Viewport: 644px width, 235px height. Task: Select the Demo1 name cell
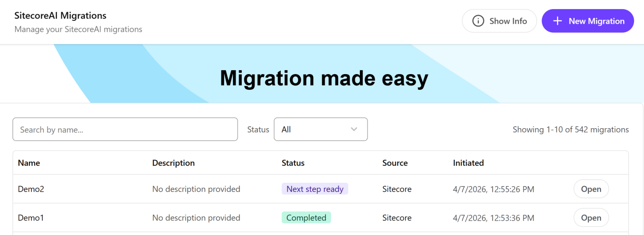[31, 218]
